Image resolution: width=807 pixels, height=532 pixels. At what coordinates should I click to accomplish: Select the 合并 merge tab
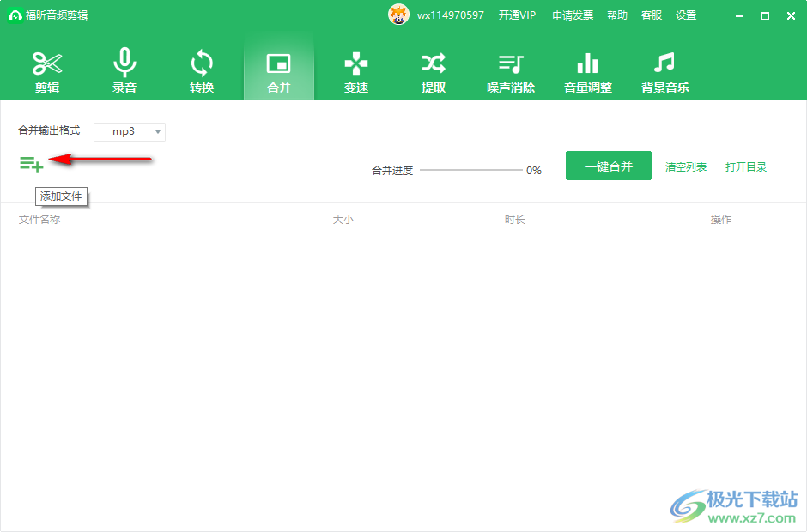(x=279, y=71)
